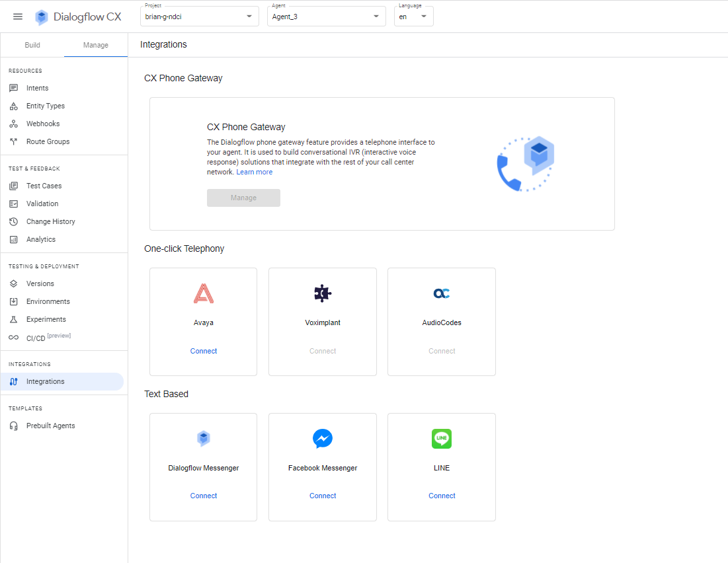This screenshot has width=728, height=563.
Task: Click the Prebuilt Agents headset icon
Action: tap(14, 426)
